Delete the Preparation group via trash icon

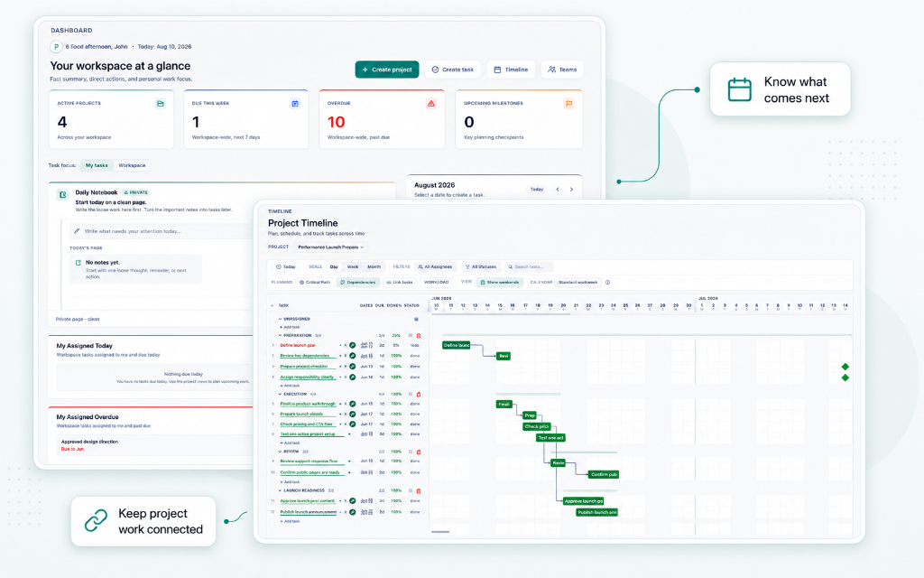[419, 336]
